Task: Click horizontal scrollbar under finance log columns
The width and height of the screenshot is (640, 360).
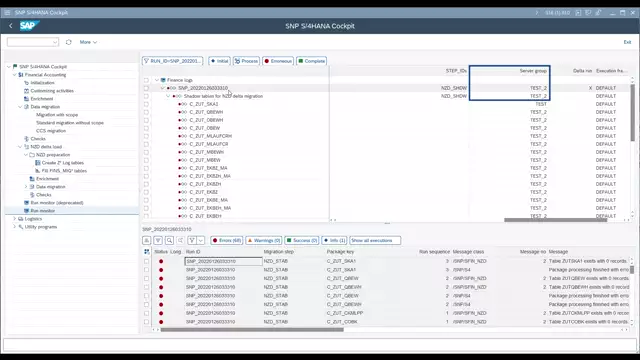Action: (555, 220)
